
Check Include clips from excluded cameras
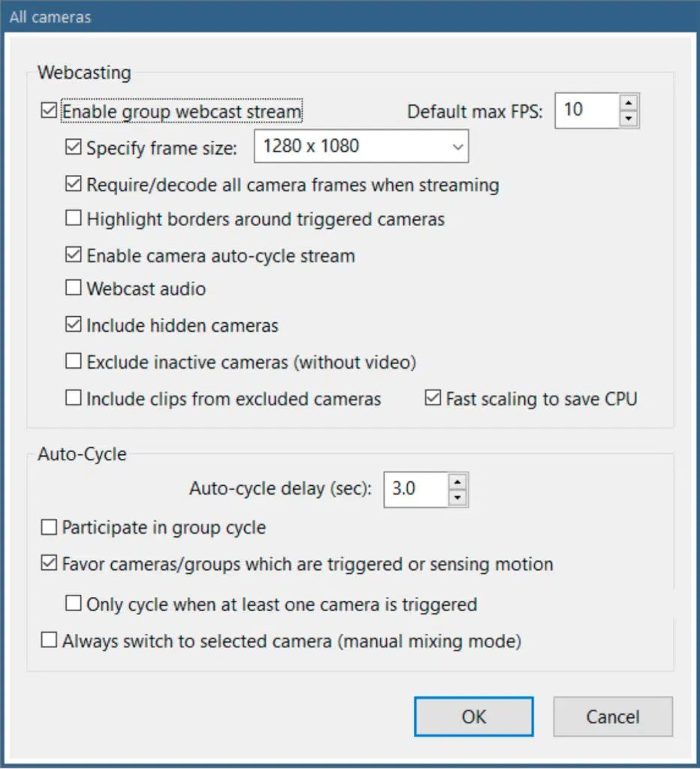tap(74, 398)
